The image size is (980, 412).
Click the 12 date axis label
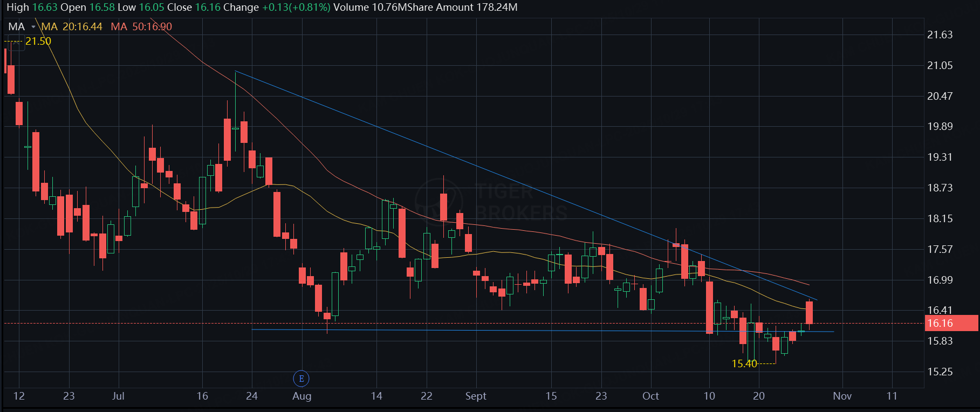coord(19,396)
